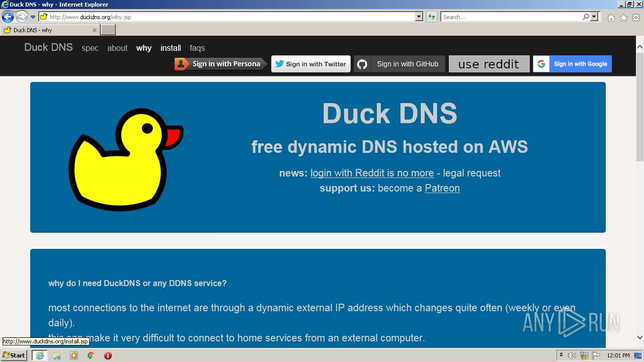Image resolution: width=644 pixels, height=362 pixels.
Task: Open Chrome taskbar icon
Action: tap(91, 355)
